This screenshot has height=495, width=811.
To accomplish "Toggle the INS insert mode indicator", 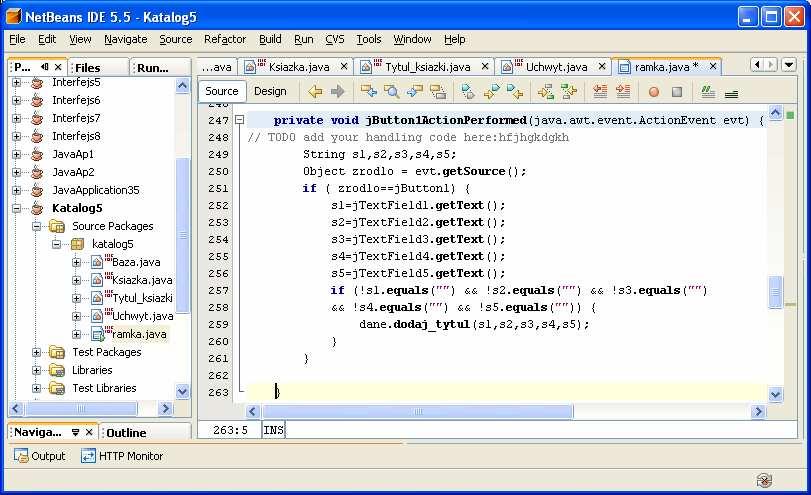I will pyautogui.click(x=273, y=430).
